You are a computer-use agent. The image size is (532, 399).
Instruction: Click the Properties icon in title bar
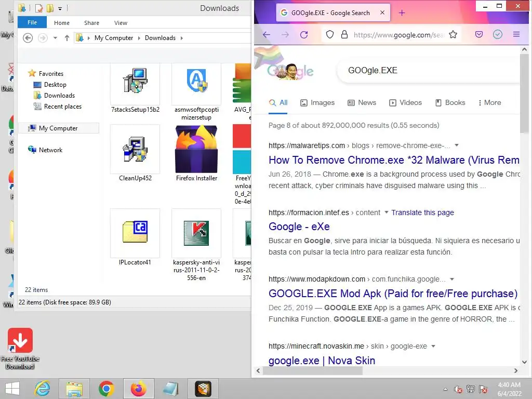click(39, 8)
